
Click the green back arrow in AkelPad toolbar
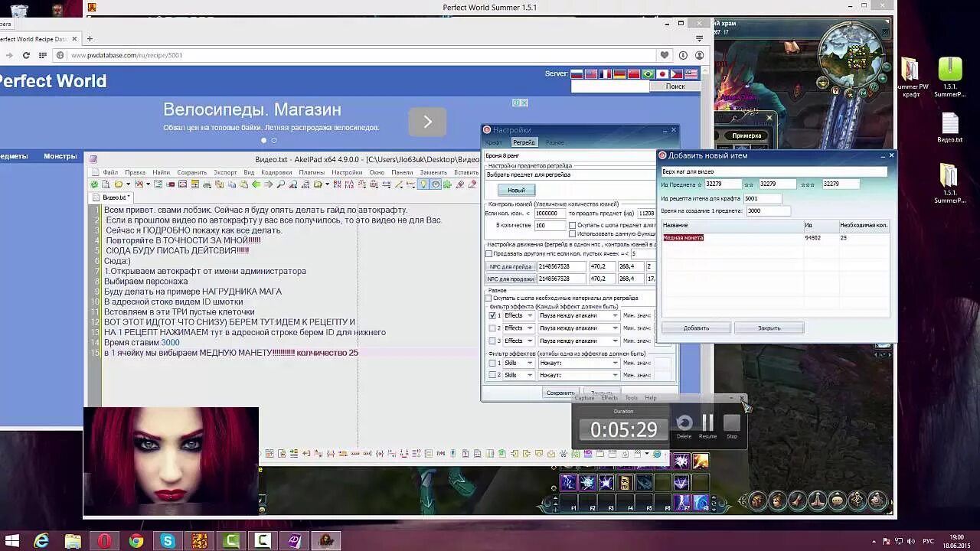point(256,184)
